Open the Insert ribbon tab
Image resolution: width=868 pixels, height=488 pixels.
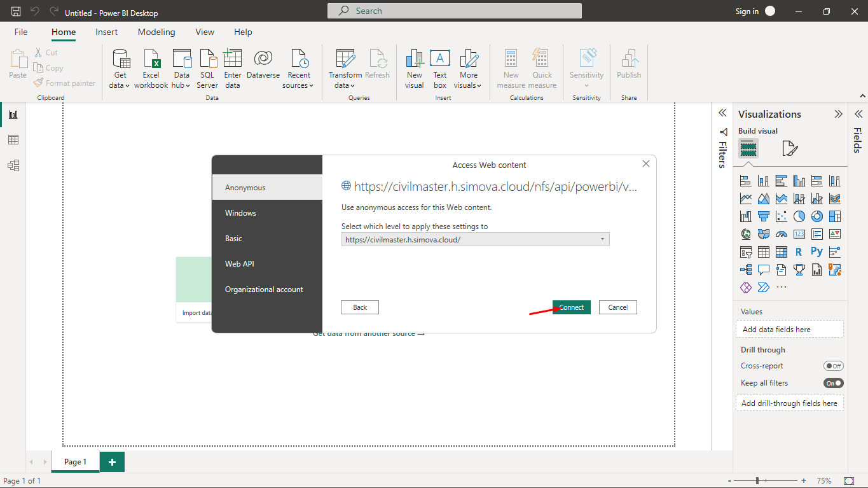point(106,32)
